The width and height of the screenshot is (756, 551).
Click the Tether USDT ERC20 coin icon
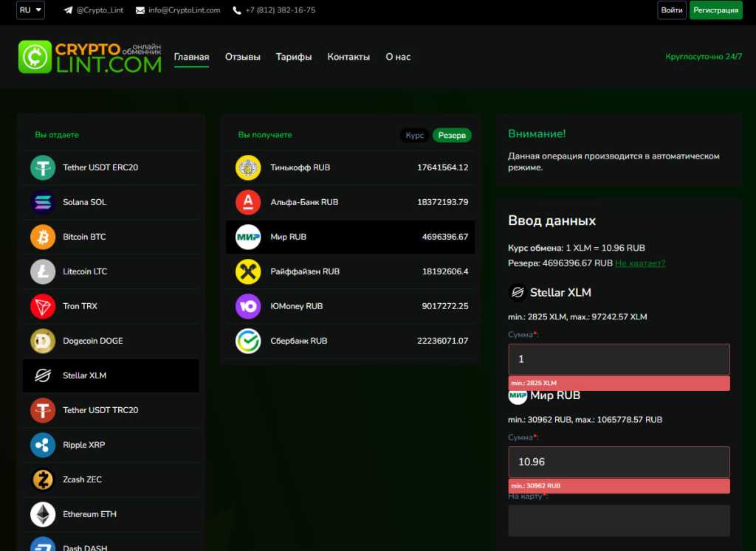tap(43, 167)
